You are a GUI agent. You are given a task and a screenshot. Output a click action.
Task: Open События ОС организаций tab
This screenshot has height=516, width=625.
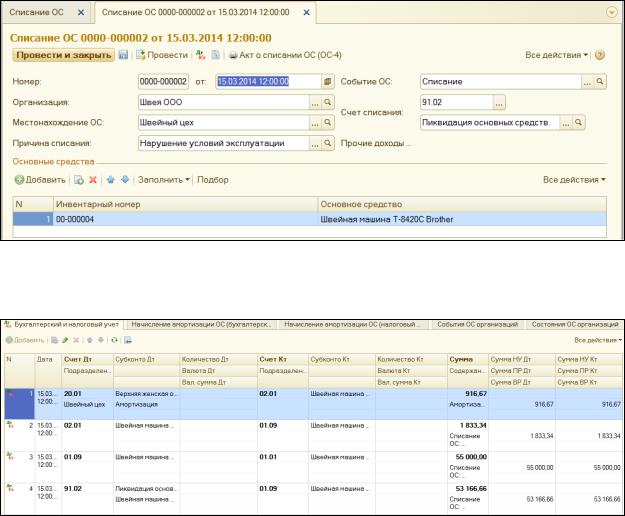point(477,325)
